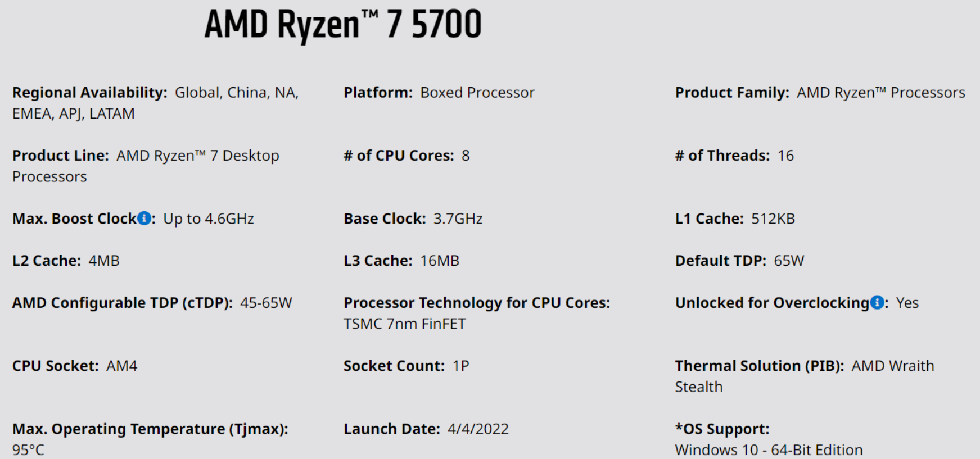Click the Windows 10 - 64-Bit Edition text
Screen dimensions: 980x459
point(769,450)
